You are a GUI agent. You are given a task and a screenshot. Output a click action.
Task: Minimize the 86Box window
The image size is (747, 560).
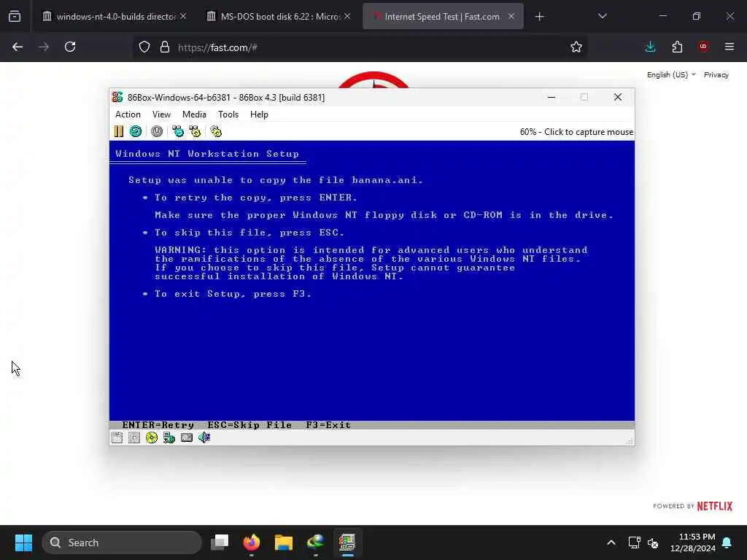551,97
